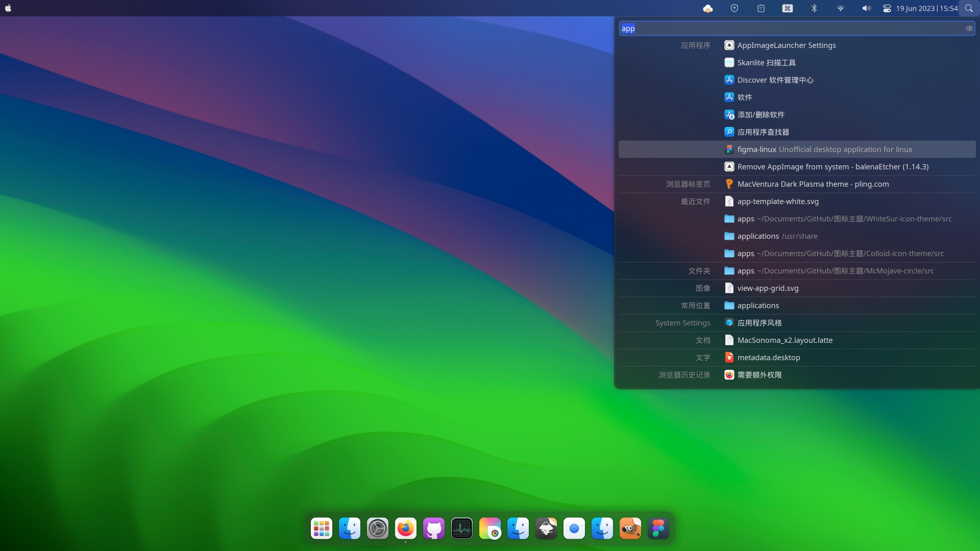Viewport: 980px width, 551px height.
Task: Click the AppImageLauncher Settings icon
Action: pos(729,45)
